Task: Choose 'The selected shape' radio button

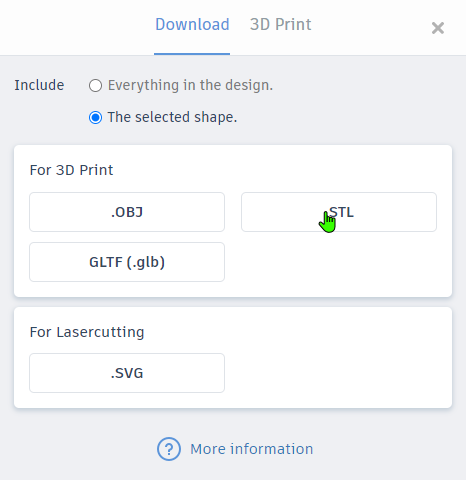Action: [95, 118]
